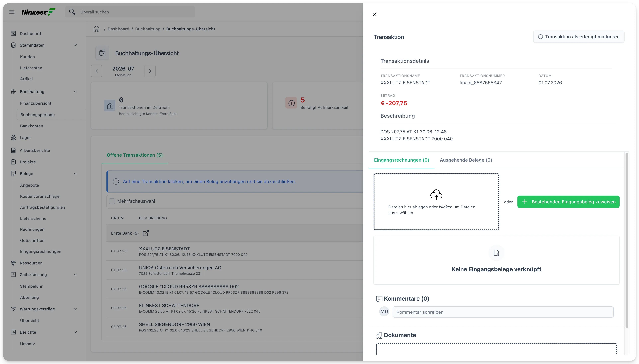
Task: Click the info icon in blue banner
Action: pyautogui.click(x=116, y=182)
